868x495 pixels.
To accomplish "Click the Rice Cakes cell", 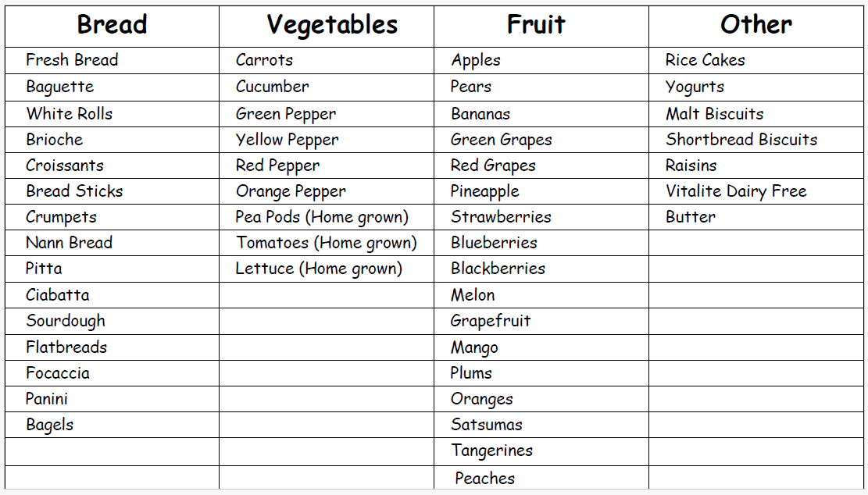I will (x=705, y=60).
